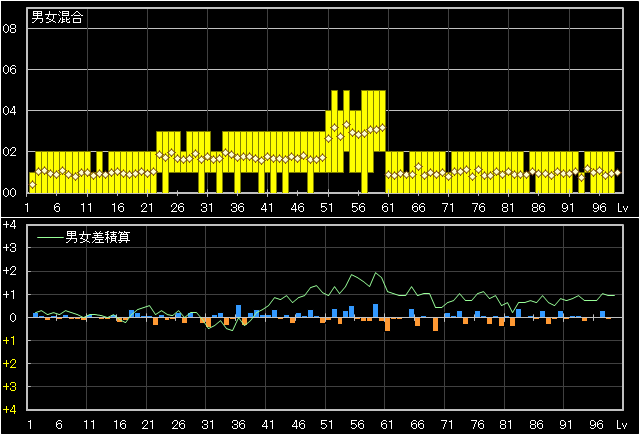Select the 08 y-axis label of 男女混合 chart

[9, 29]
